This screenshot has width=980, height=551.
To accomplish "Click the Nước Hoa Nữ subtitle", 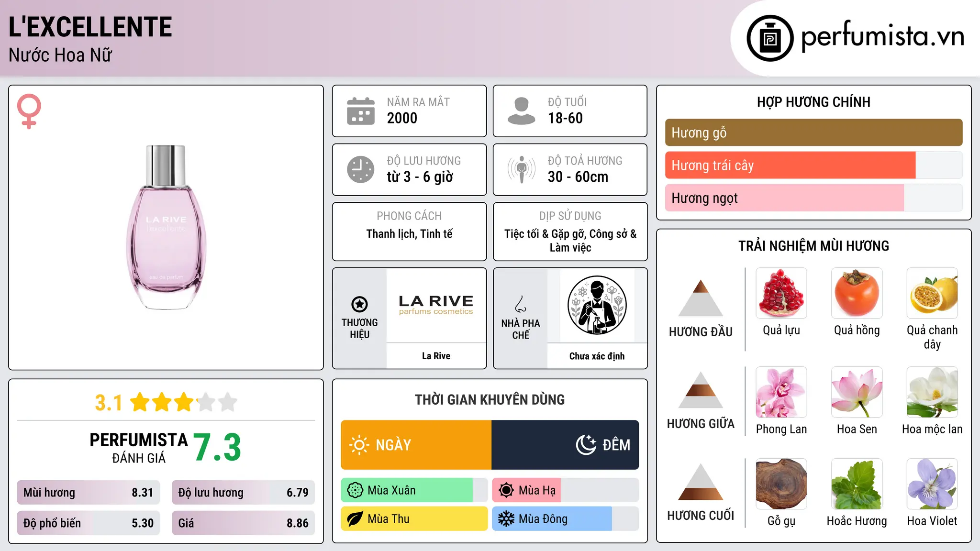I will click(60, 55).
